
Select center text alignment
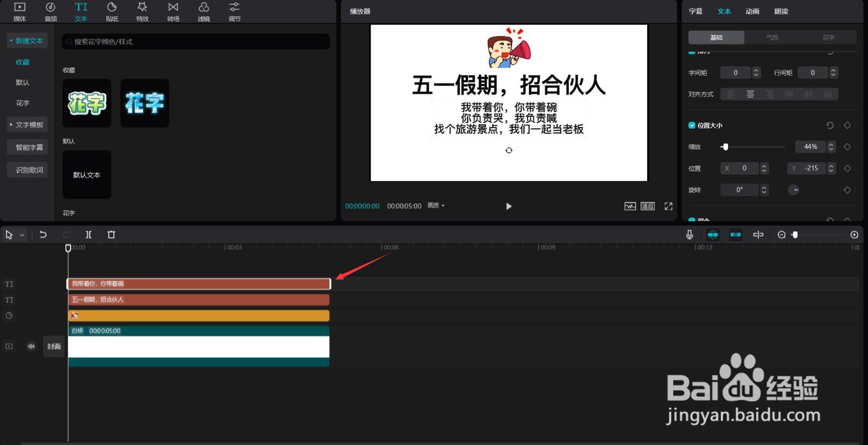point(750,94)
